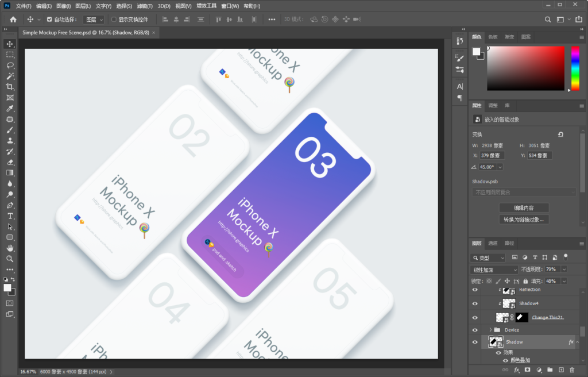This screenshot has height=377, width=588.
Task: Close the Simple Mockup Free Scene.psd tab
Action: pyautogui.click(x=153, y=33)
